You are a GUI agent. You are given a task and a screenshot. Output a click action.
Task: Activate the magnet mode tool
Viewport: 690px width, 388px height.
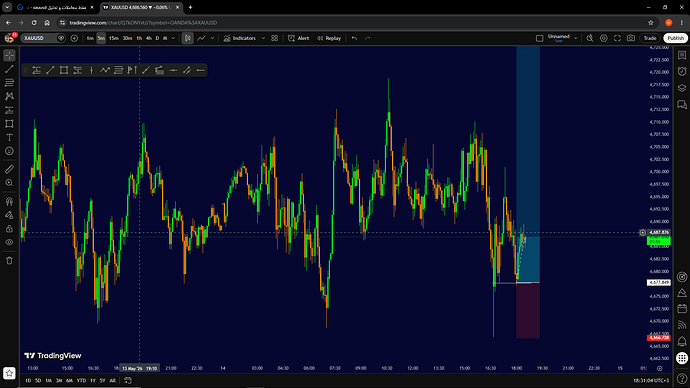9,201
